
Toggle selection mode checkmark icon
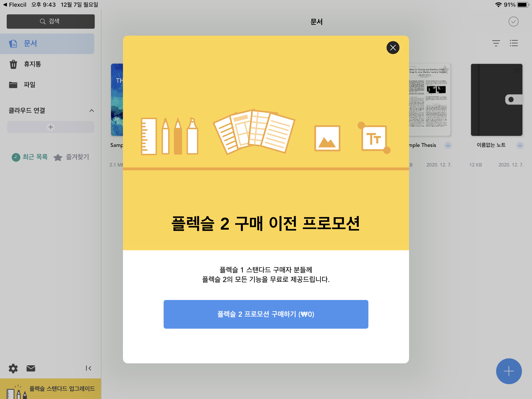coord(513,22)
